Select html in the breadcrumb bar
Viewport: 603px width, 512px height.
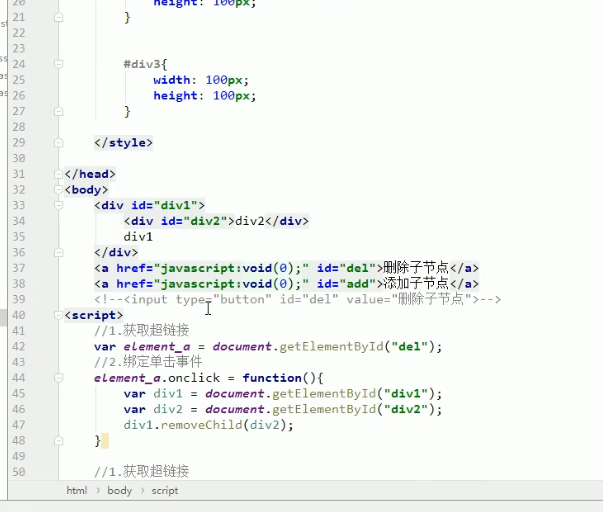click(77, 490)
